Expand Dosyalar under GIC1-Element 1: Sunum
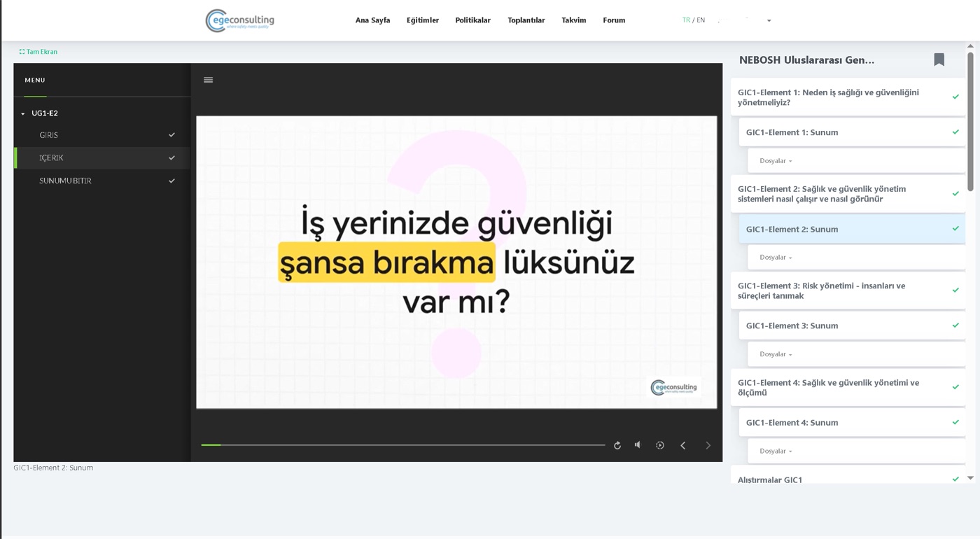Viewport: 980px width, 539px height. [x=776, y=161]
